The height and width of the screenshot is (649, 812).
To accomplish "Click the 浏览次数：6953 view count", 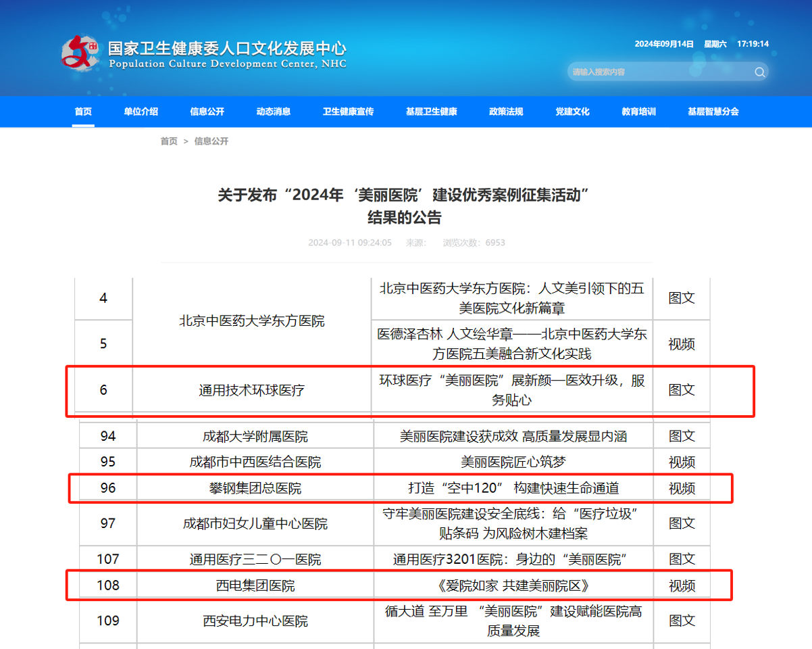I will click(474, 243).
